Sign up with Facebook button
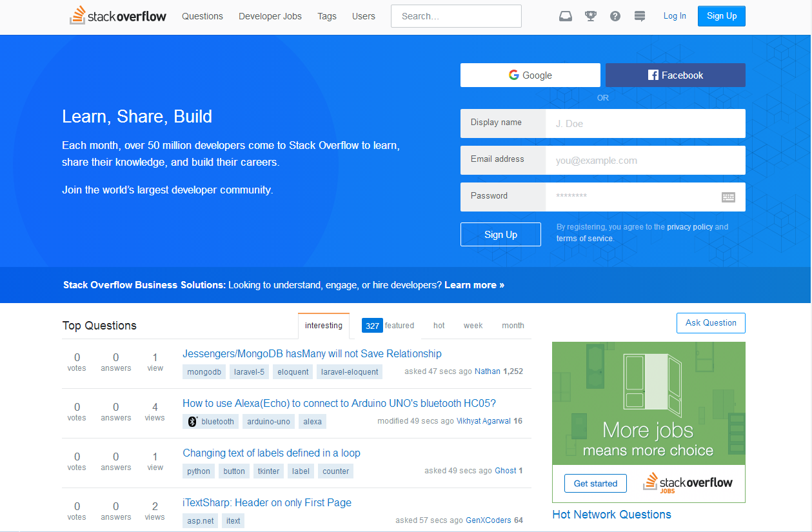Image resolution: width=812 pixels, height=532 pixels. pos(675,75)
